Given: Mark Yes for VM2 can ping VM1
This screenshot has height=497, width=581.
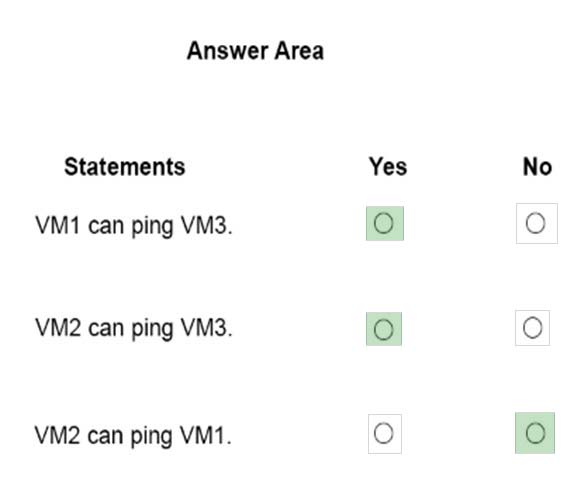Looking at the screenshot, I should point(384,434).
